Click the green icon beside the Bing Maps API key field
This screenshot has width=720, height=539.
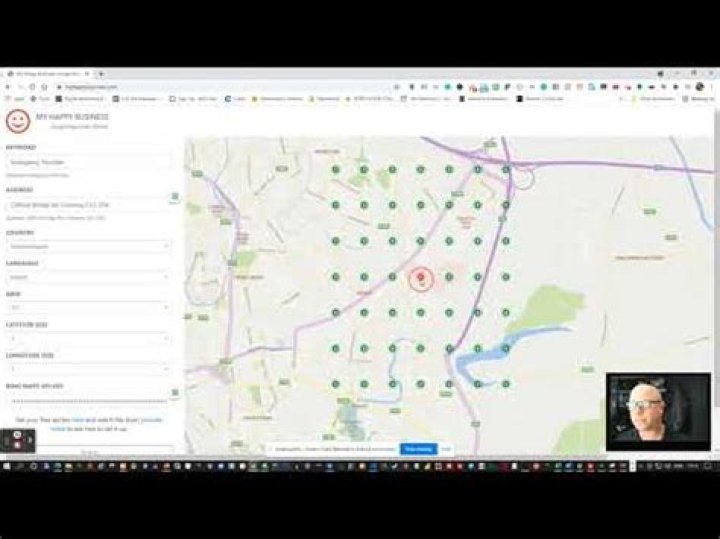point(175,393)
